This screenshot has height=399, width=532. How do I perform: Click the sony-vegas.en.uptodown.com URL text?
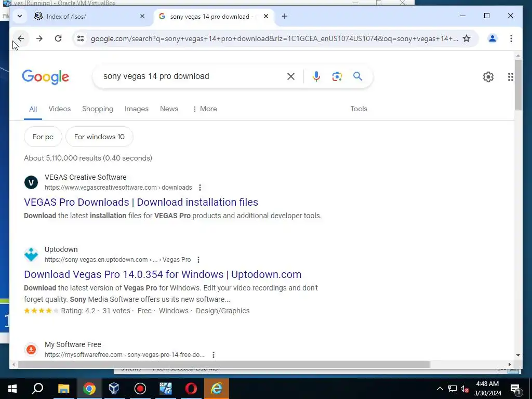[x=117, y=260]
